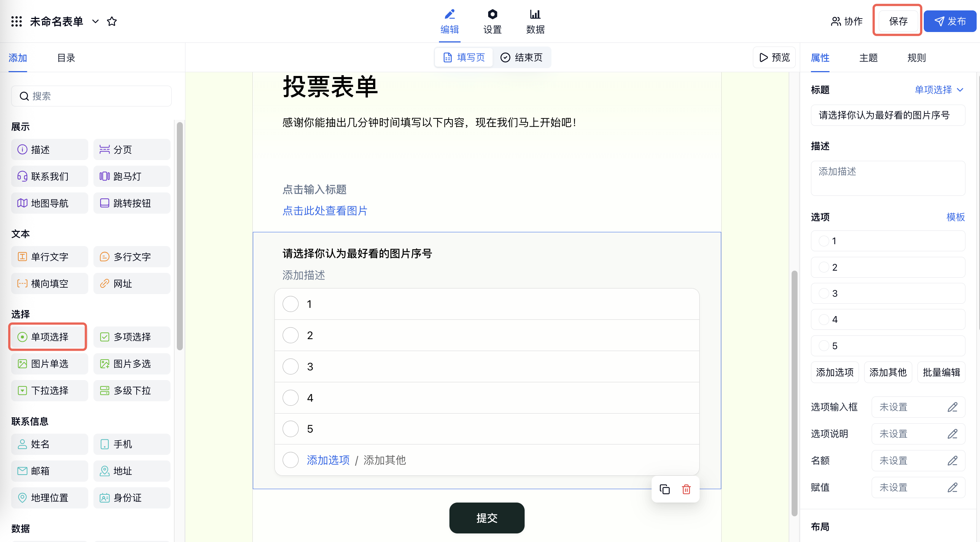
Task: Select radio option 4 in form
Action: (x=290, y=398)
